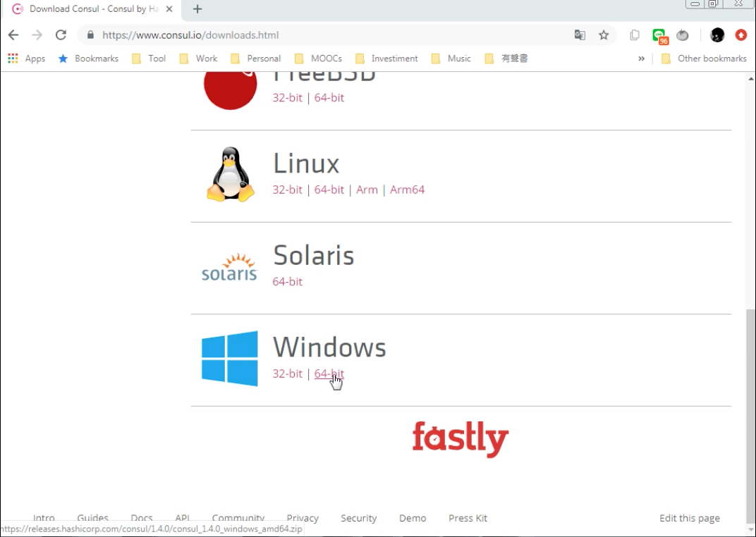The image size is (756, 537).
Task: Click the red Chrome update arrow icon
Action: [741, 35]
